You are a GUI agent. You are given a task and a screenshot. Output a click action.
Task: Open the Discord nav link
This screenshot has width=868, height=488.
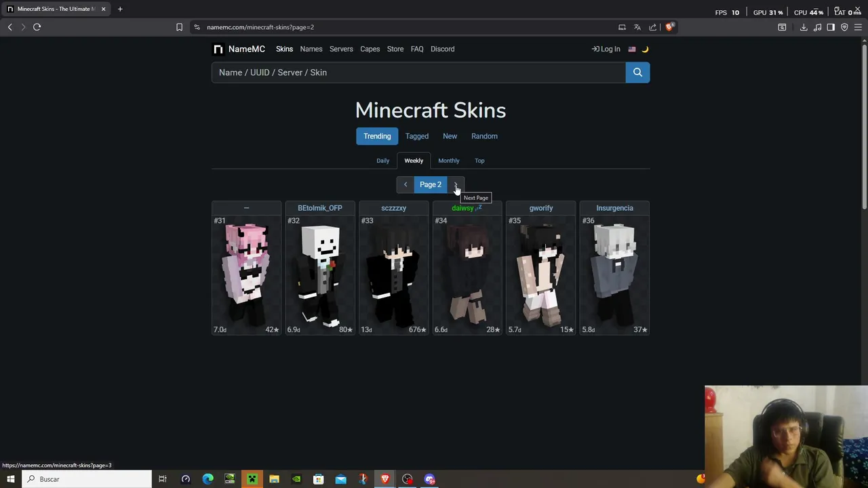point(442,49)
